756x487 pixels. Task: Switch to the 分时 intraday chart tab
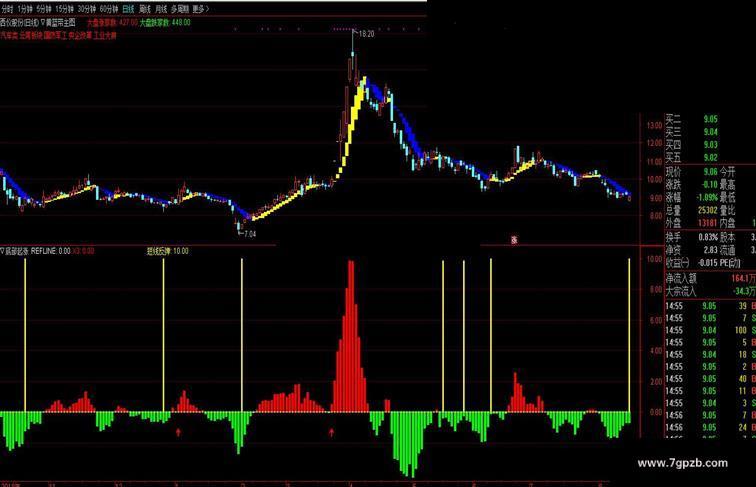coord(7,9)
